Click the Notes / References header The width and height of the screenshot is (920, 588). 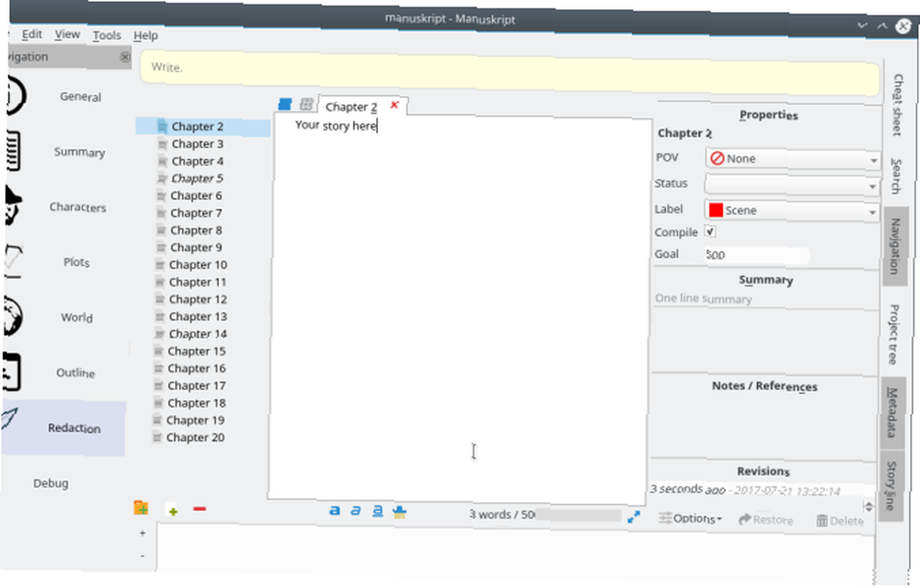tap(765, 386)
